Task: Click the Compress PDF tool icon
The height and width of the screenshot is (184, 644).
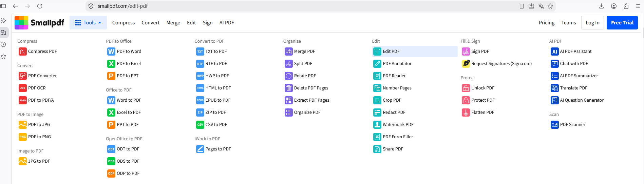Action: (x=23, y=52)
